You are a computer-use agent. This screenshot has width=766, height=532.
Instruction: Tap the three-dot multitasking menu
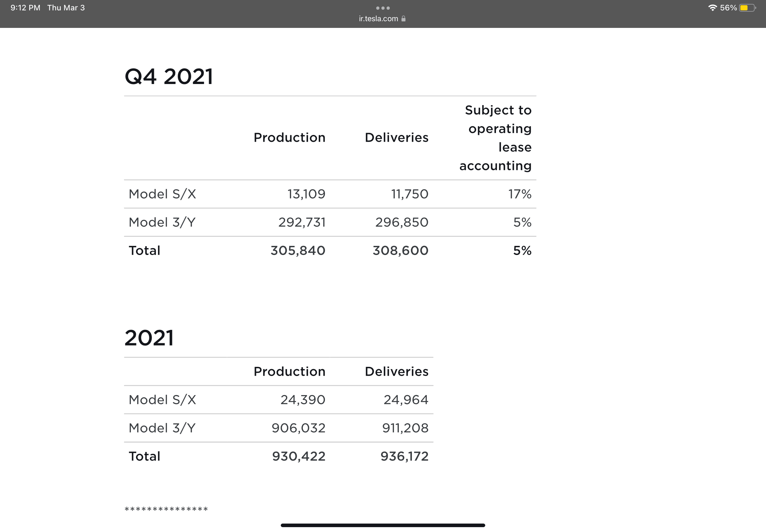383,8
